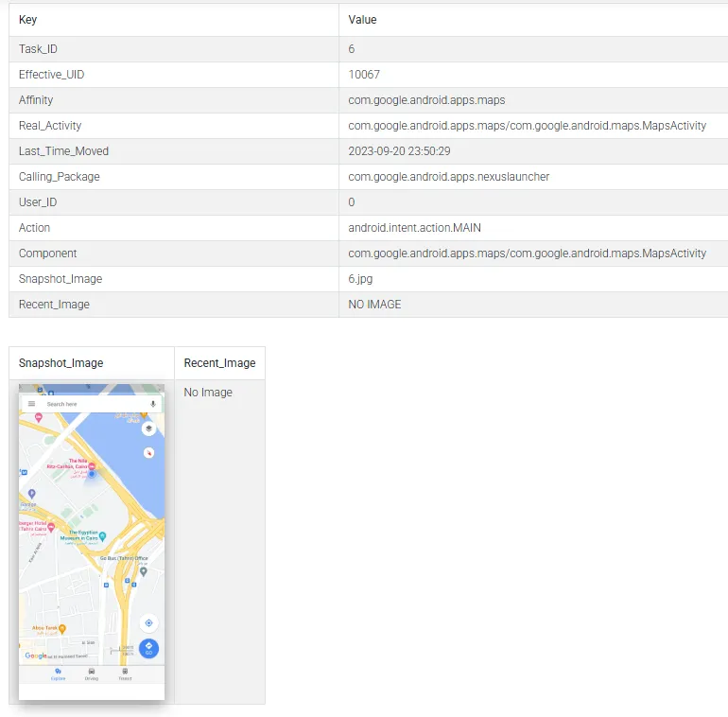Click the 6.jpg snapshot file name

click(360, 279)
